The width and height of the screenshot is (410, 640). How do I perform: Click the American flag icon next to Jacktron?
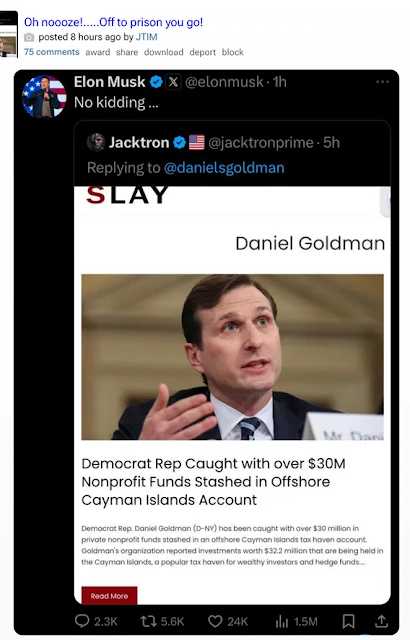tap(197, 142)
